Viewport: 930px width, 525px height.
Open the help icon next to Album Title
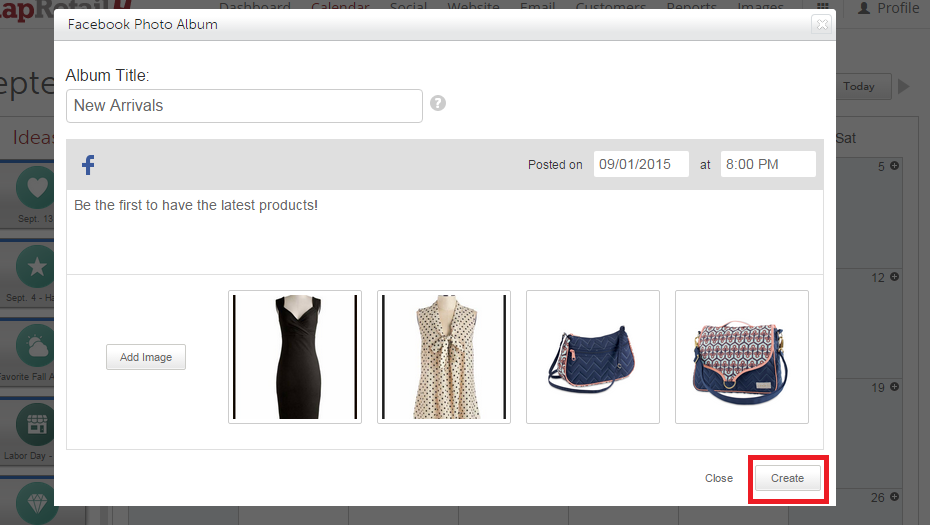(438, 103)
